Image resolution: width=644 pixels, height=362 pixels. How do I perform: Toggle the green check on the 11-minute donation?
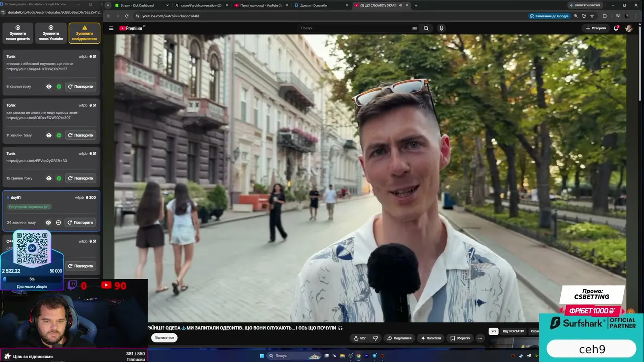(x=59, y=135)
